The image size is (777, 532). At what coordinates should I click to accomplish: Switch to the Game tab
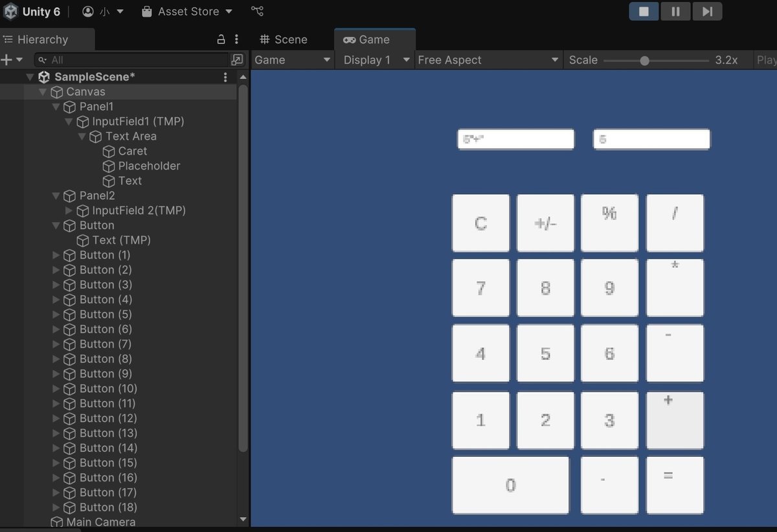(x=374, y=39)
